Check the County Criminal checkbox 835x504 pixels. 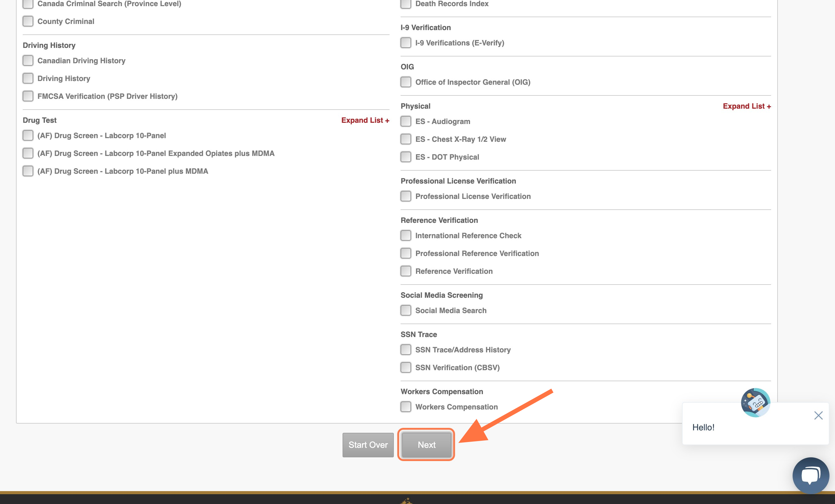[x=28, y=21]
